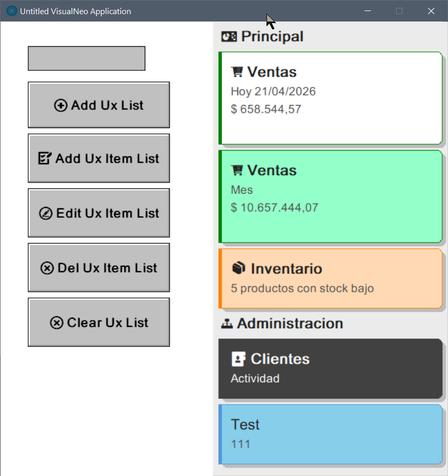The image size is (448, 476).
Task: Click the Administracion section header
Action: (290, 323)
